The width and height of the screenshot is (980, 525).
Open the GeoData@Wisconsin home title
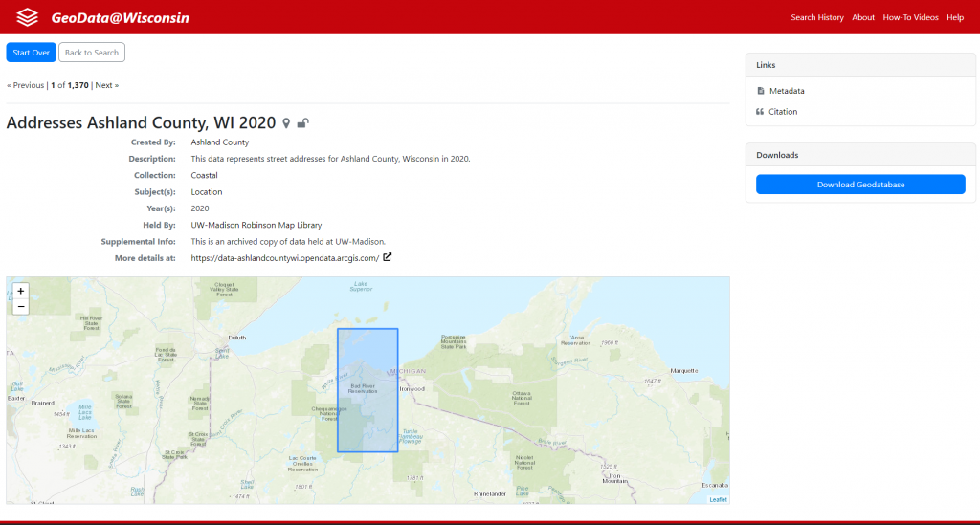120,17
